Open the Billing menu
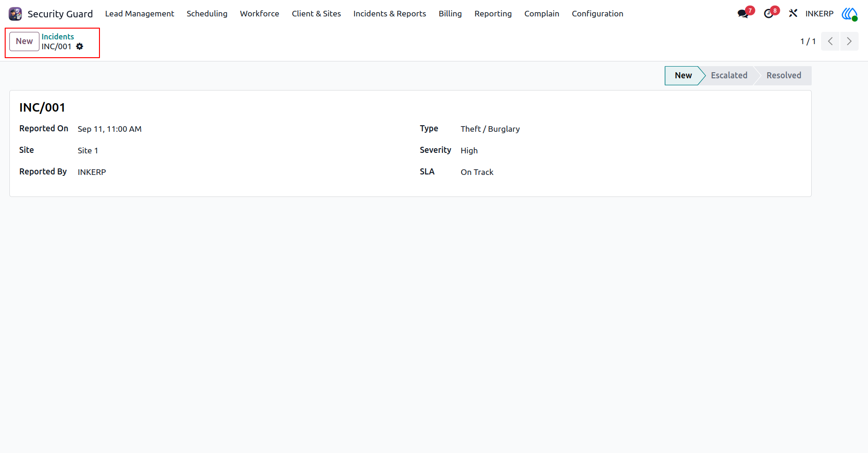This screenshot has width=868, height=453. click(450, 14)
